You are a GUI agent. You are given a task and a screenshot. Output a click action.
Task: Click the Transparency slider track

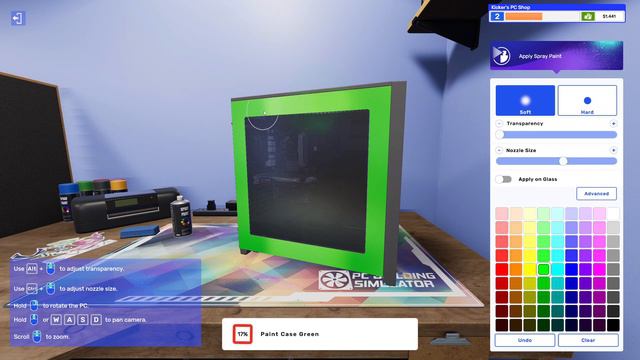(556, 135)
